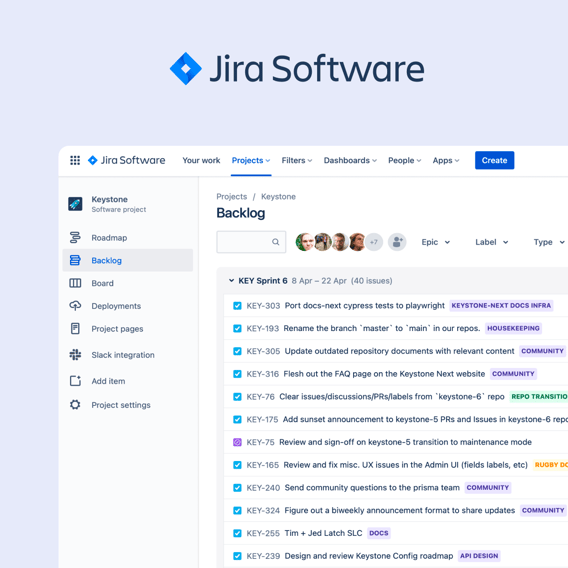Select 'Tim + Jed Latch SLC' issue
Screen dimensions: 568x568
(x=323, y=533)
